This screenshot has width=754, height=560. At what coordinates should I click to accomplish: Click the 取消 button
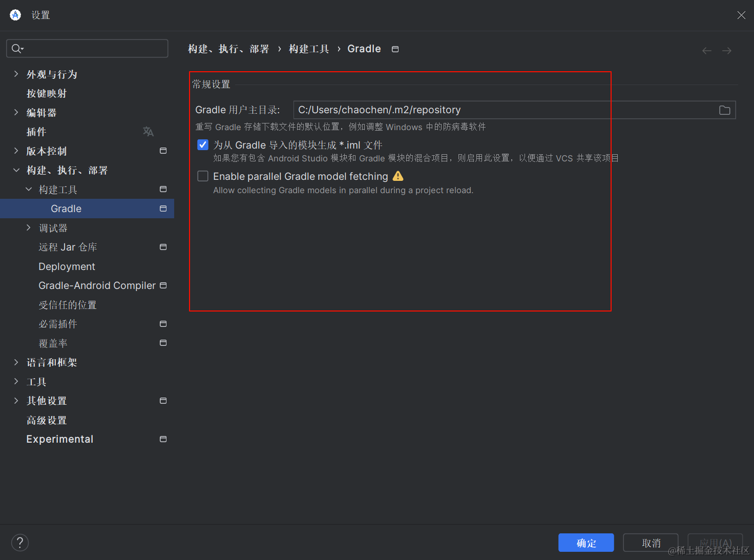(651, 543)
